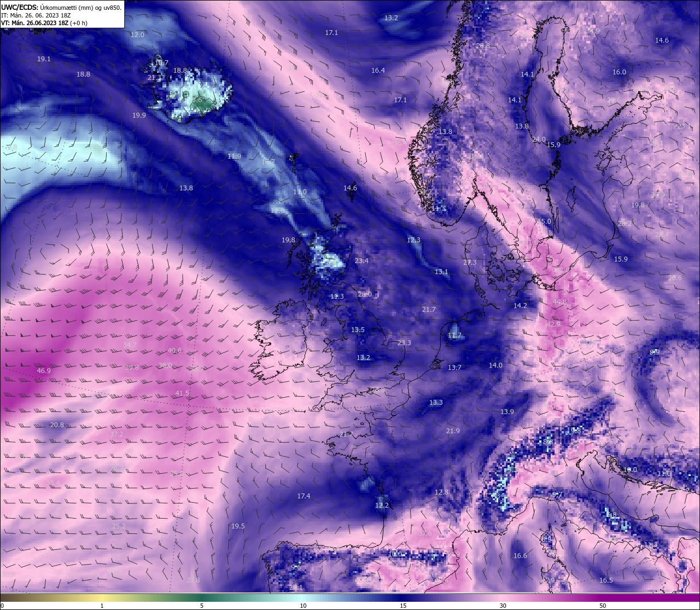Viewport: 700px width, 610px height.
Task: Click the 13.5 value label
Action: pos(358,330)
